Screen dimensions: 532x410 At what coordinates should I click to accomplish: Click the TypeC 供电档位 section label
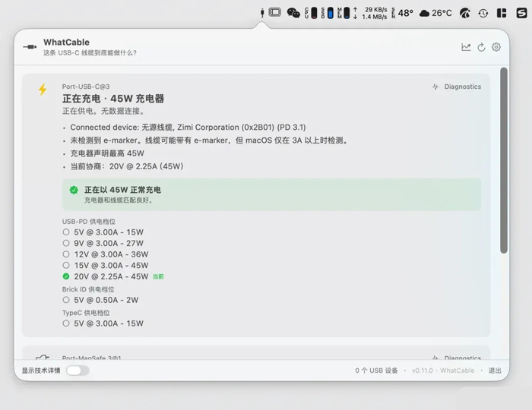pyautogui.click(x=86, y=313)
